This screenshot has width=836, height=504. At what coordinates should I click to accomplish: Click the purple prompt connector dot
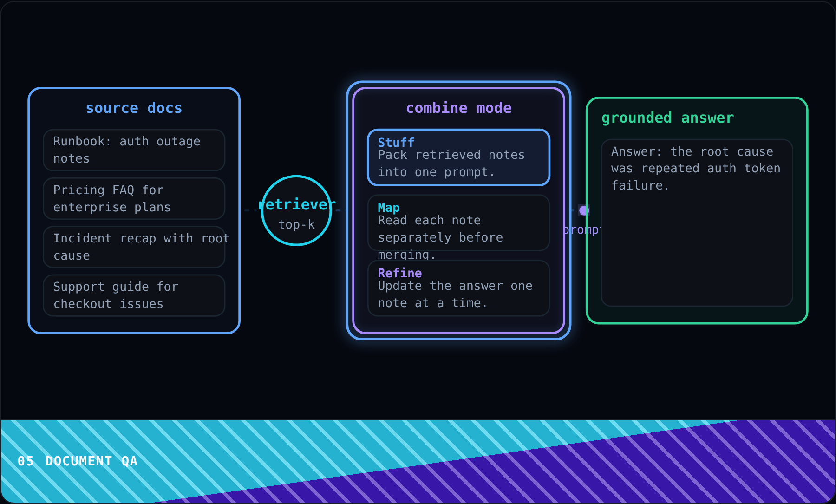[x=584, y=210]
